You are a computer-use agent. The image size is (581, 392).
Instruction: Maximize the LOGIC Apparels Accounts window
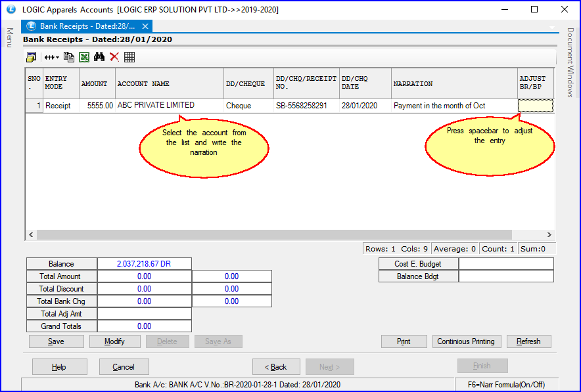click(534, 9)
